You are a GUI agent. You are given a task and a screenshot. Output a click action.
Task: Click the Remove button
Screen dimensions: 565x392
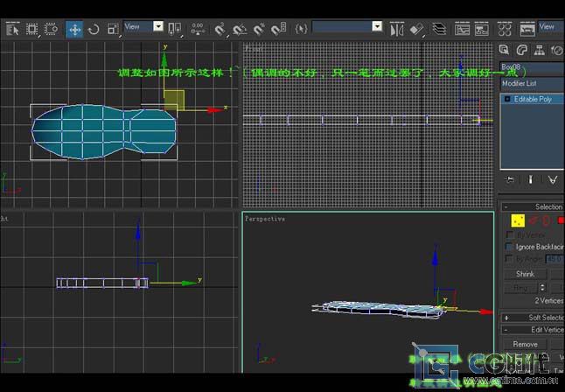pyautogui.click(x=525, y=345)
